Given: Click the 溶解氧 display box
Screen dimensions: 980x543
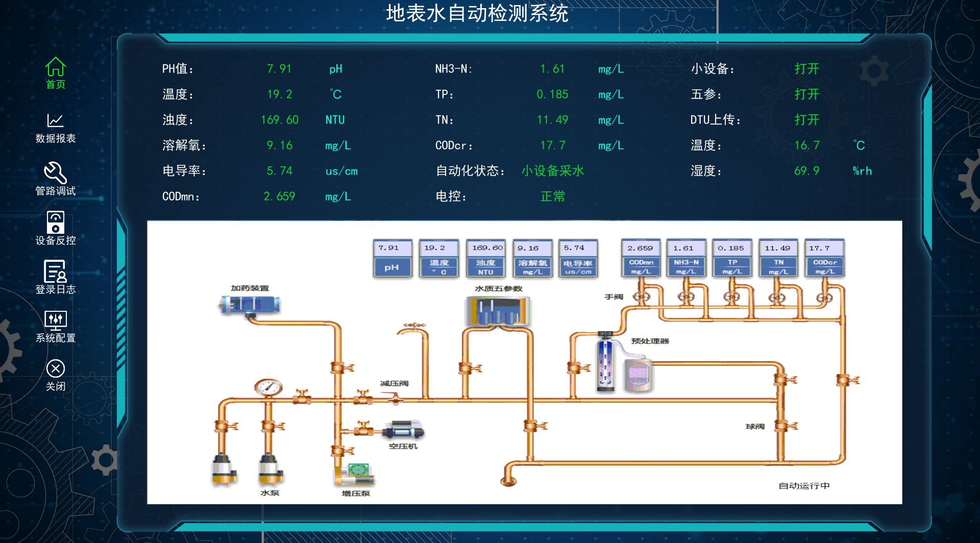Looking at the screenshot, I should click(532, 258).
